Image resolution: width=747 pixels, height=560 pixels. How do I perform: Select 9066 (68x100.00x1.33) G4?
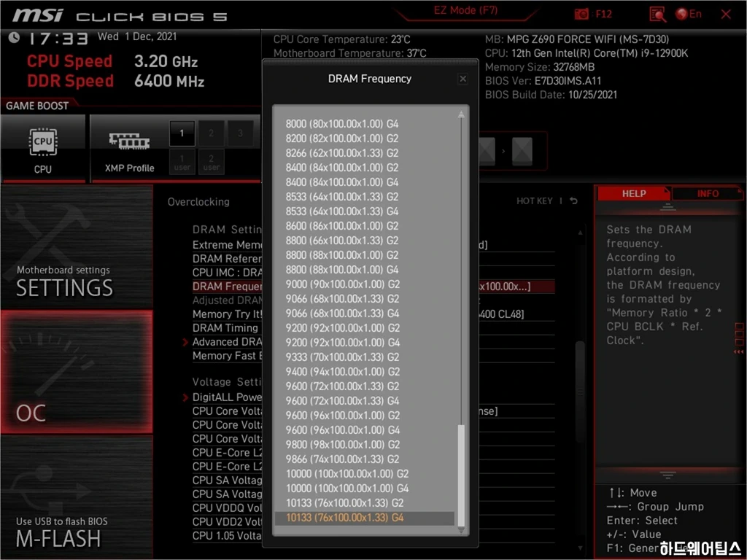[x=365, y=314]
